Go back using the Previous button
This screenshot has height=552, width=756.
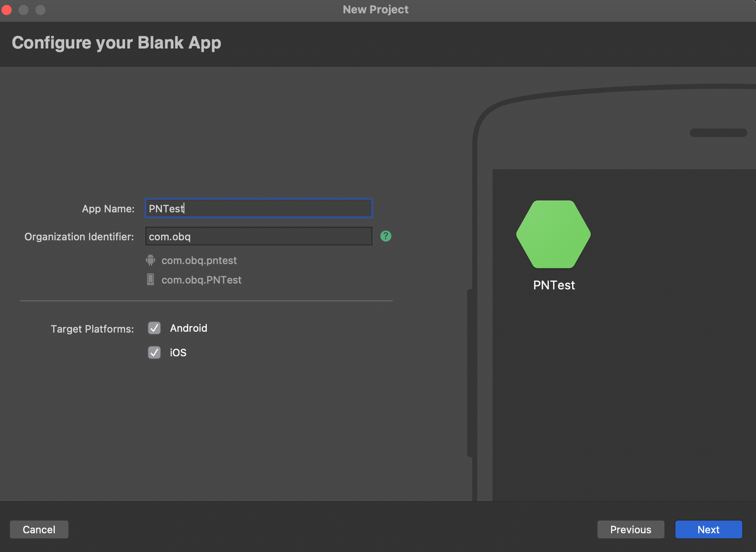click(x=631, y=529)
